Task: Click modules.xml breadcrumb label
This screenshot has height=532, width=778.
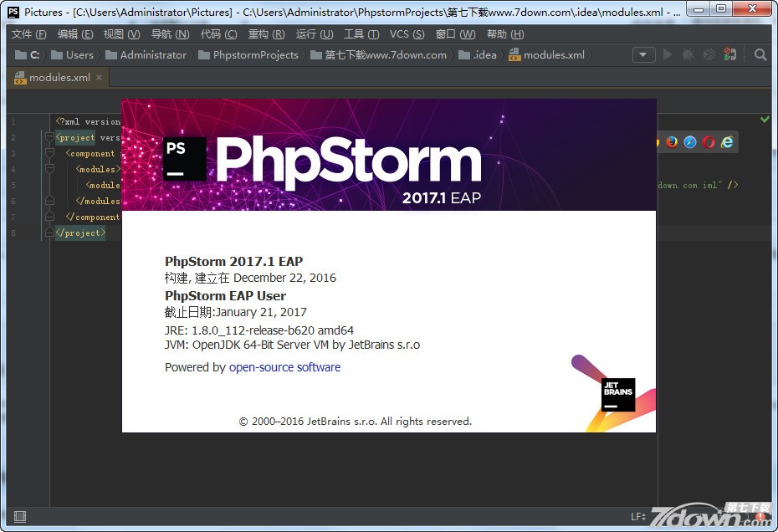Action: [x=555, y=54]
